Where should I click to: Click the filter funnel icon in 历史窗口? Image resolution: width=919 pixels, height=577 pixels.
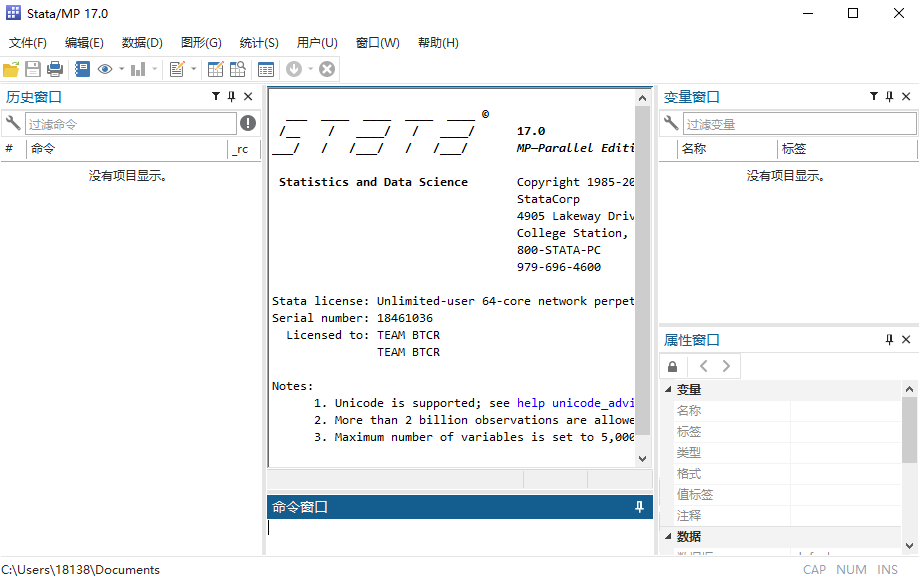[x=216, y=96]
